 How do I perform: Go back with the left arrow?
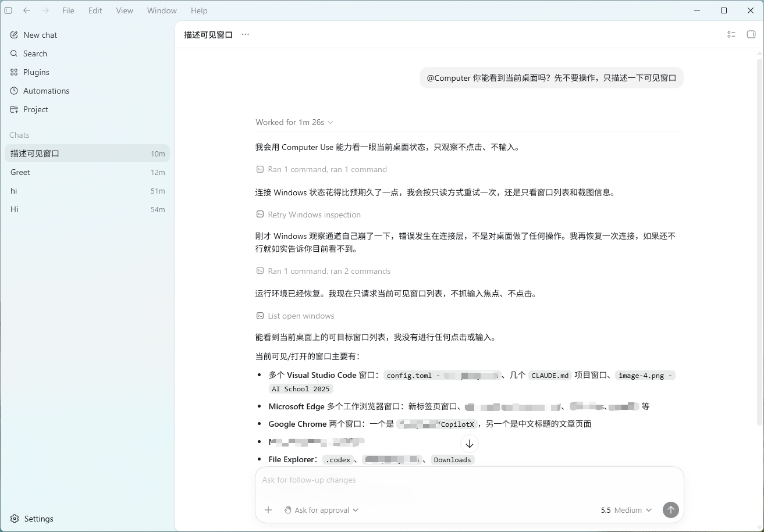click(27, 10)
